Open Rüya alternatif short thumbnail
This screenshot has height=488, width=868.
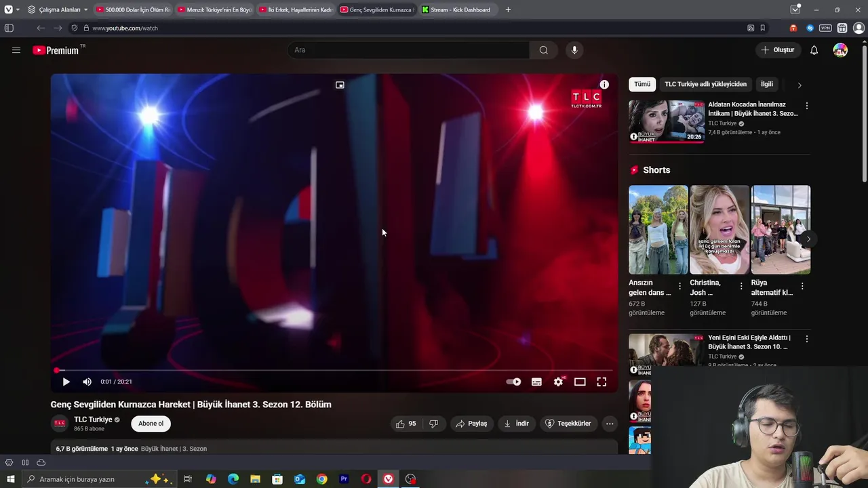(781, 230)
